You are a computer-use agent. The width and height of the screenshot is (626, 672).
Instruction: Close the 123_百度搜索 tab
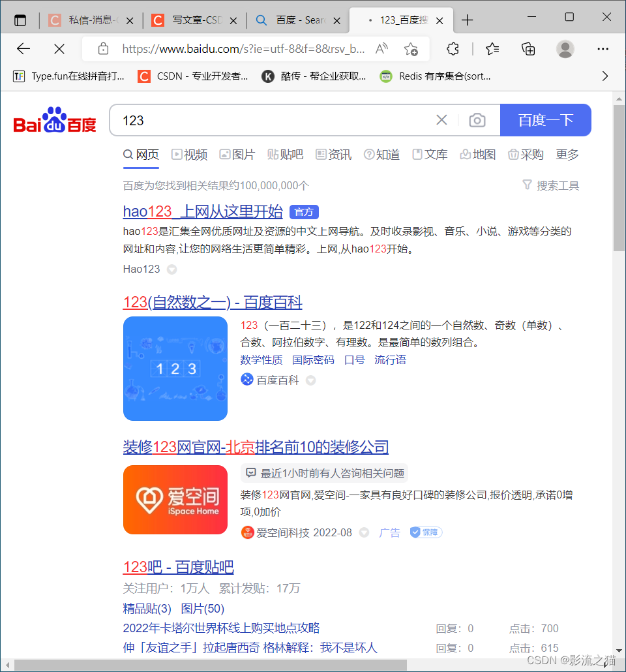440,21
